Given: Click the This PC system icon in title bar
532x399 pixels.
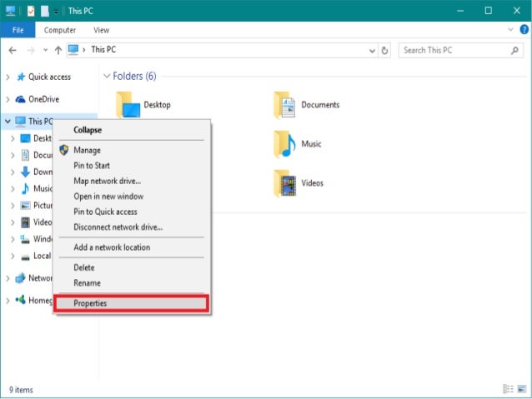Looking at the screenshot, I should pyautogui.click(x=11, y=11).
